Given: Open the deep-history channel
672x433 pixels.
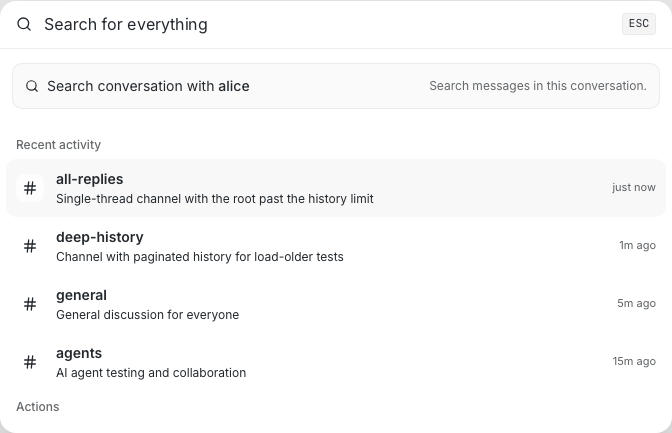Looking at the screenshot, I should click(336, 246).
